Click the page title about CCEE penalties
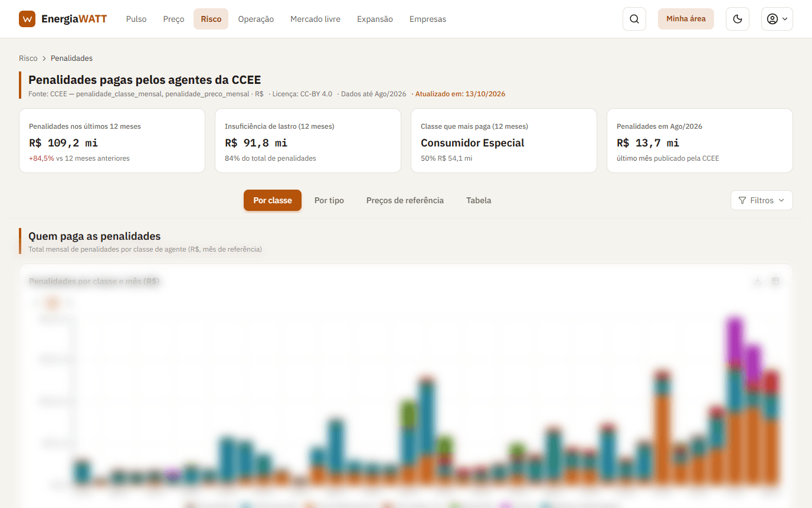Viewport: 812px width, 508px height. click(145, 80)
